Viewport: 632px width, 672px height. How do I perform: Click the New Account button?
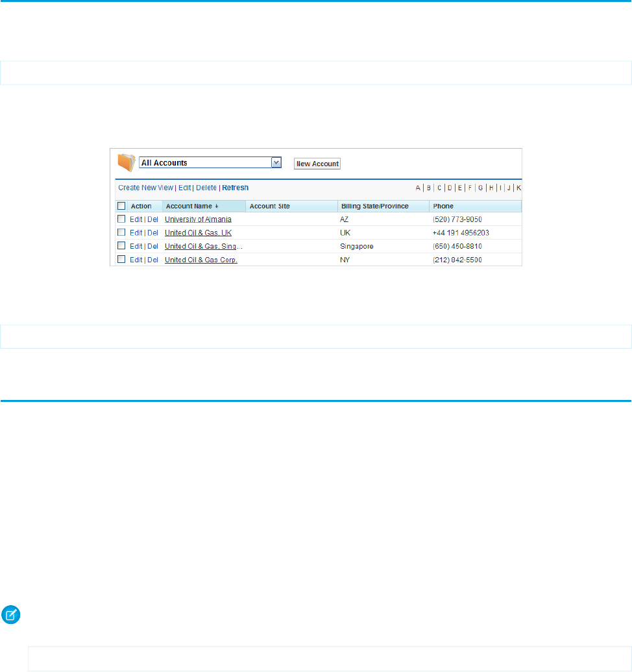pos(317,164)
